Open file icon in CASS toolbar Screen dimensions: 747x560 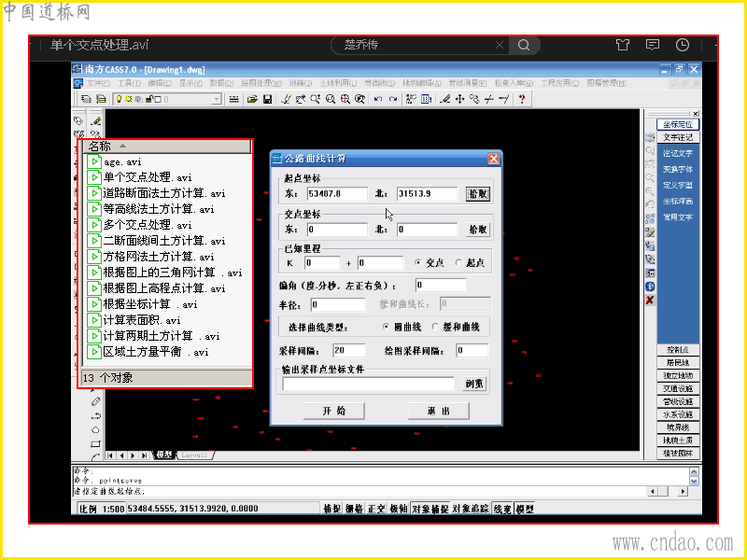252,99
